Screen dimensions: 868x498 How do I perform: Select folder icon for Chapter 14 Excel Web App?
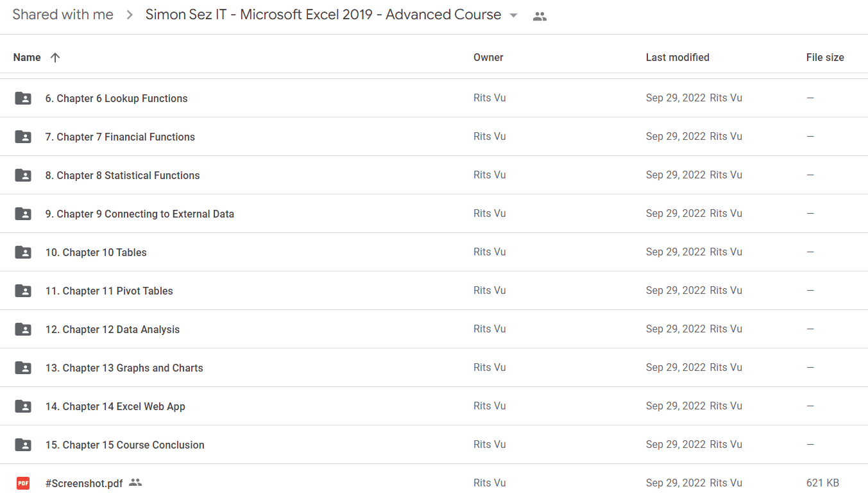coord(23,406)
